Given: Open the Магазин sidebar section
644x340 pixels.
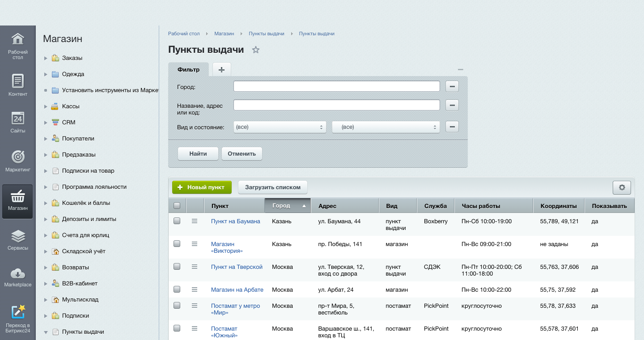Looking at the screenshot, I should click(18, 201).
